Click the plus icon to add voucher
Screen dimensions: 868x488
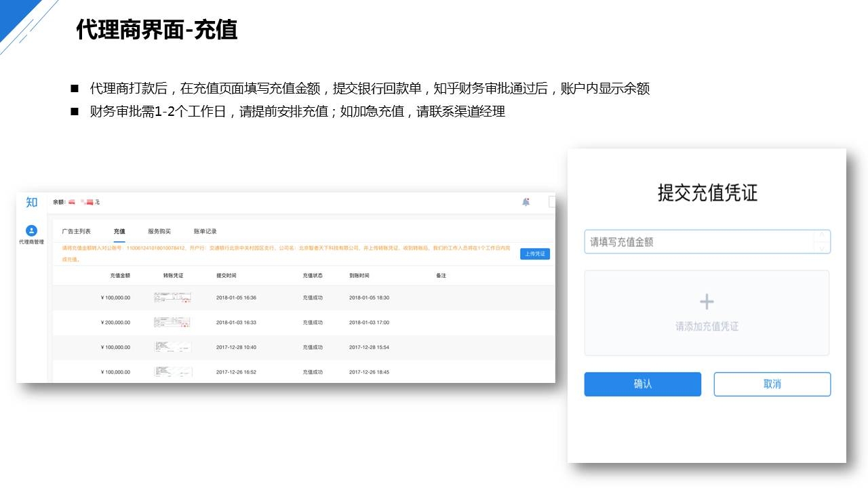[x=707, y=302]
